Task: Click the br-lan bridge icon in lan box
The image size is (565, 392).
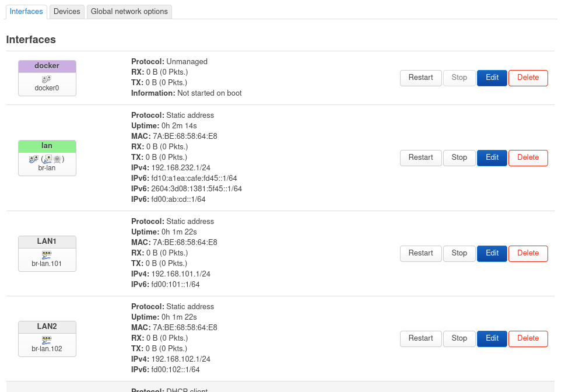Action: 33,159
